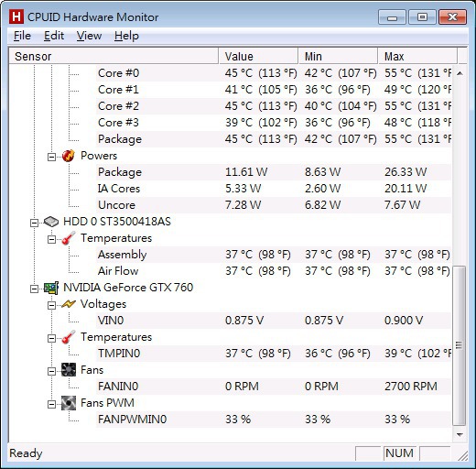Collapse the HDD 0 ST3500418AS node
The height and width of the screenshot is (469, 476).
pos(34,223)
